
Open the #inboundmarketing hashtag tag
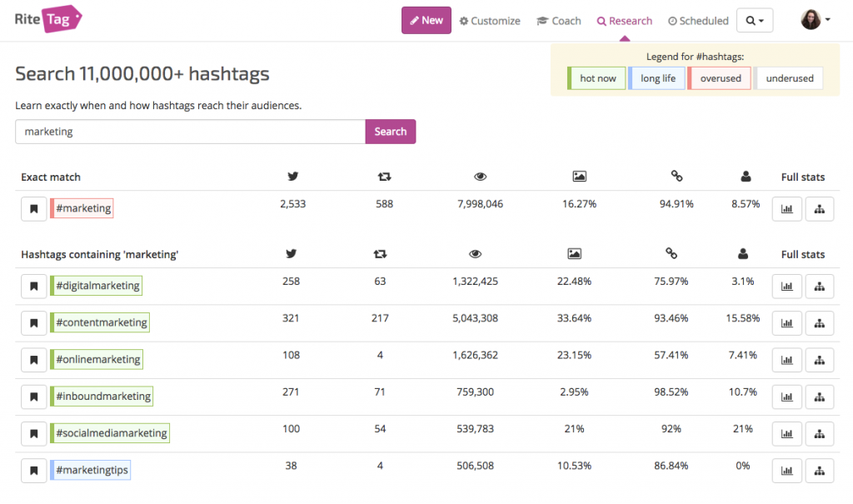(x=102, y=397)
